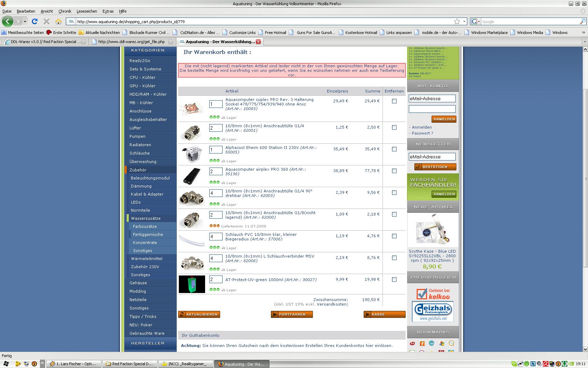
Task: Tick remove checkbox for AT-Protect-UV-green 1000ml
Action: (394, 280)
